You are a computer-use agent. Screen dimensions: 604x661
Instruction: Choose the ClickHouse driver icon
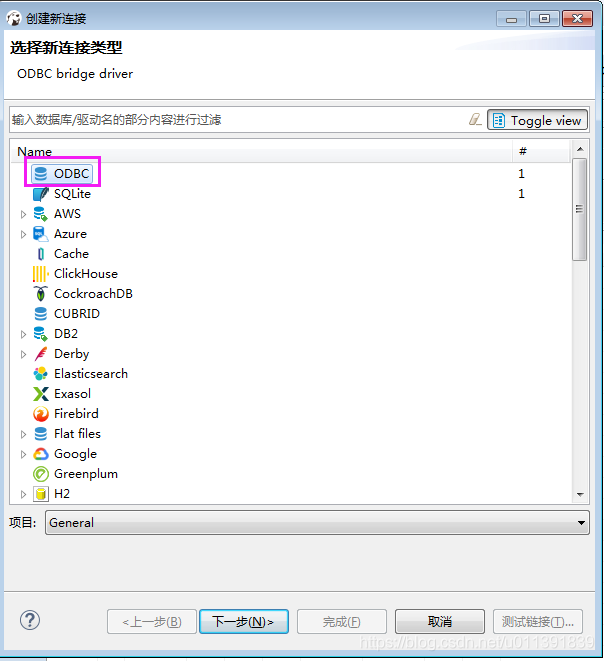(40, 274)
